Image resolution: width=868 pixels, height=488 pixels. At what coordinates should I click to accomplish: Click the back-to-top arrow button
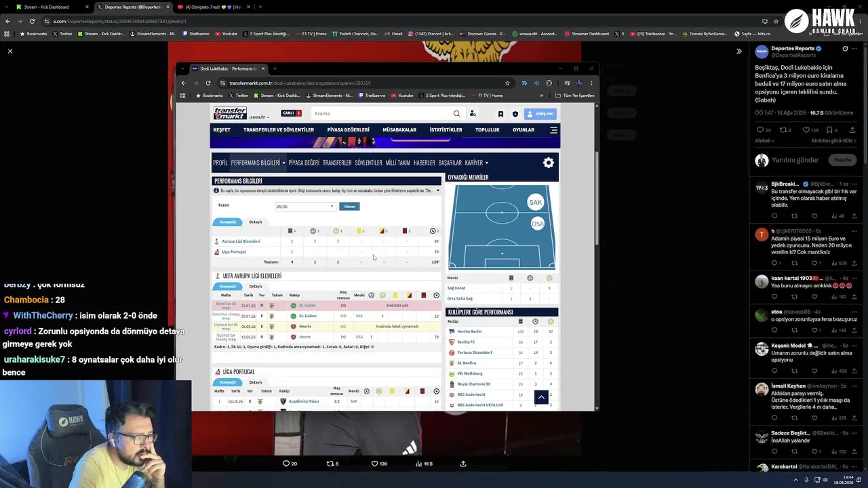pyautogui.click(x=541, y=398)
